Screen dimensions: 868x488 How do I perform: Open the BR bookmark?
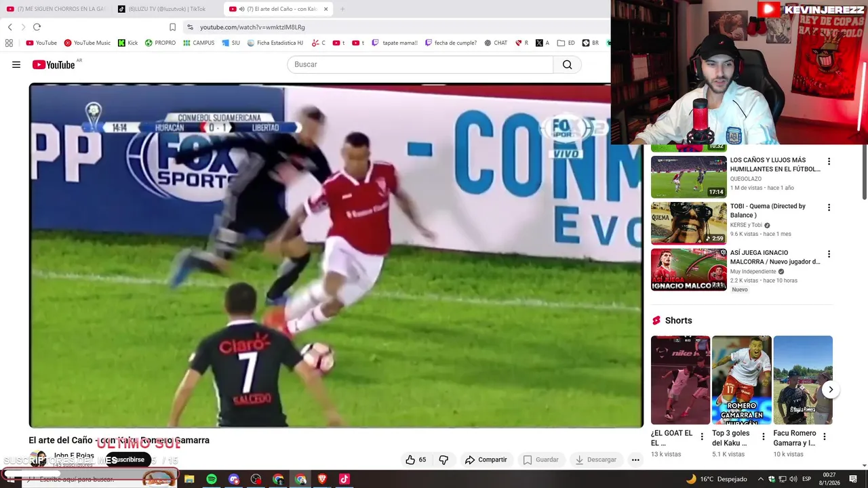tap(591, 43)
